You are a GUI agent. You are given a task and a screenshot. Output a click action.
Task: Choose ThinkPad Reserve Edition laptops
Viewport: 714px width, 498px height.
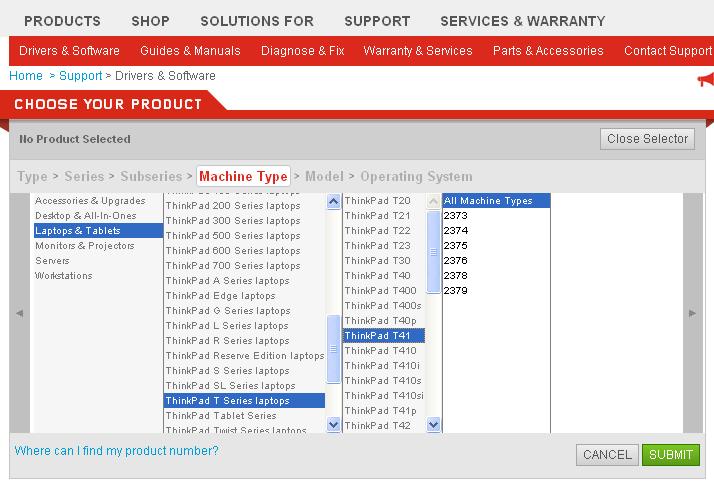coord(245,356)
